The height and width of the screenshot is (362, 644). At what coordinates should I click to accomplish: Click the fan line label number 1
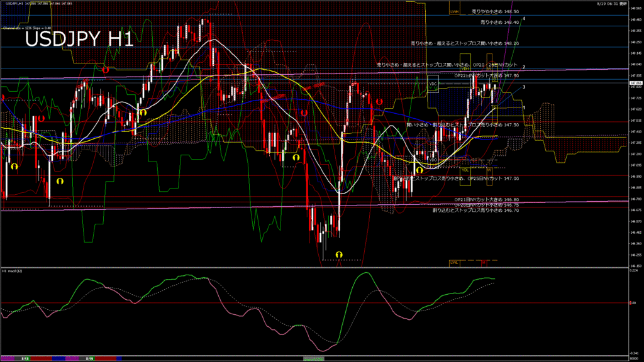click(x=533, y=107)
